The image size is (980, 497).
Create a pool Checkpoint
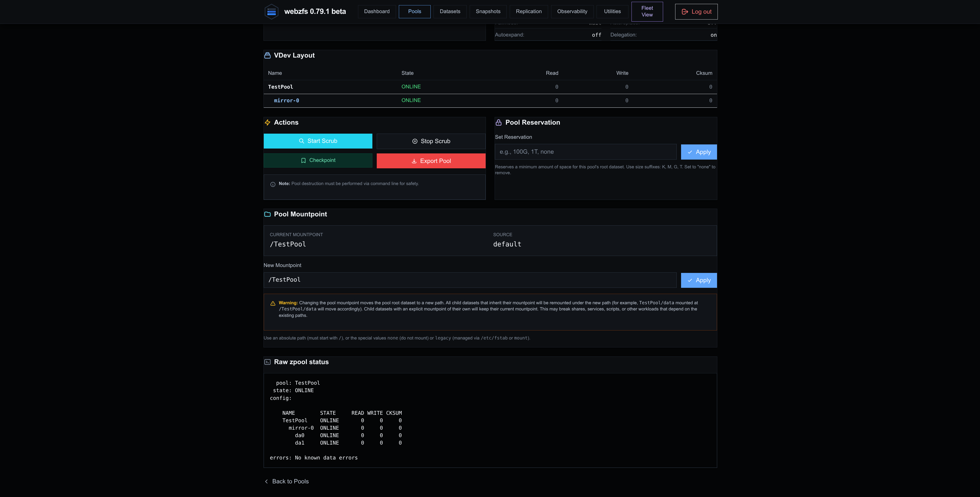318,160
